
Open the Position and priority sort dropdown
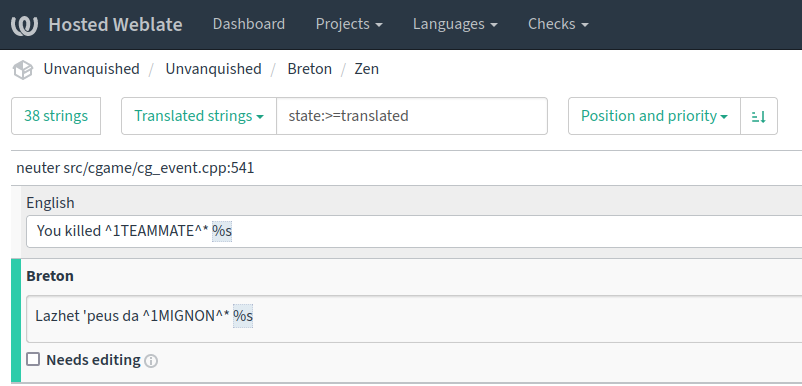click(654, 116)
